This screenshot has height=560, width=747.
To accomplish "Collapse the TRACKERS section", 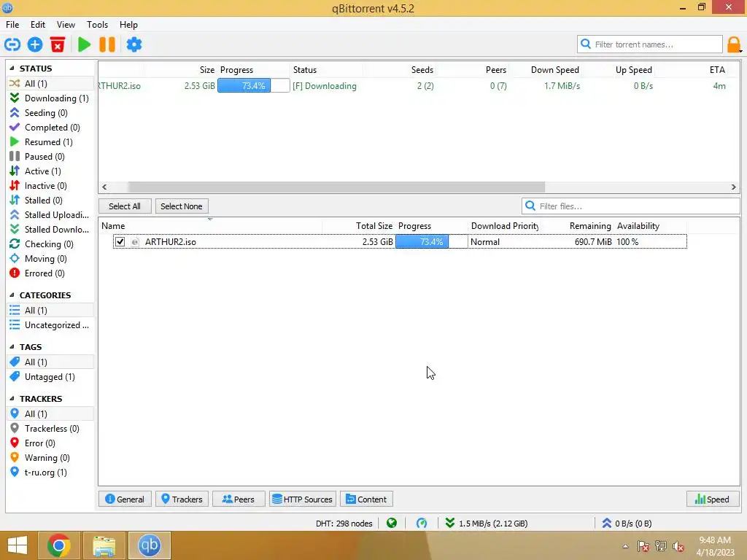I will coord(12,399).
